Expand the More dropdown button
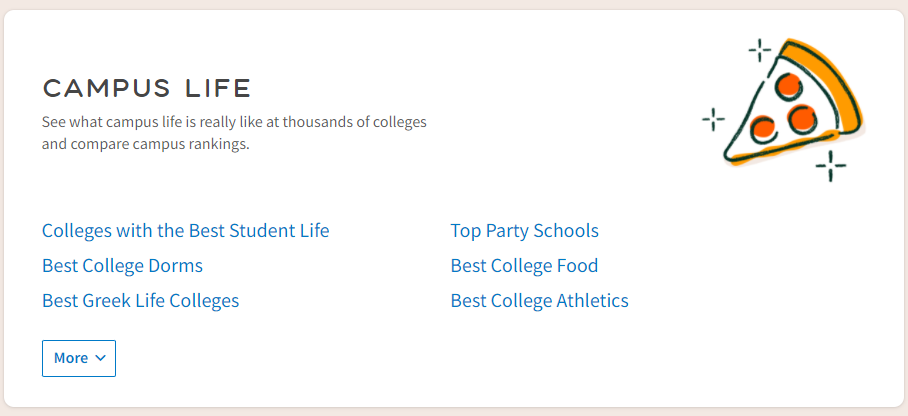This screenshot has width=908, height=416. [x=79, y=358]
